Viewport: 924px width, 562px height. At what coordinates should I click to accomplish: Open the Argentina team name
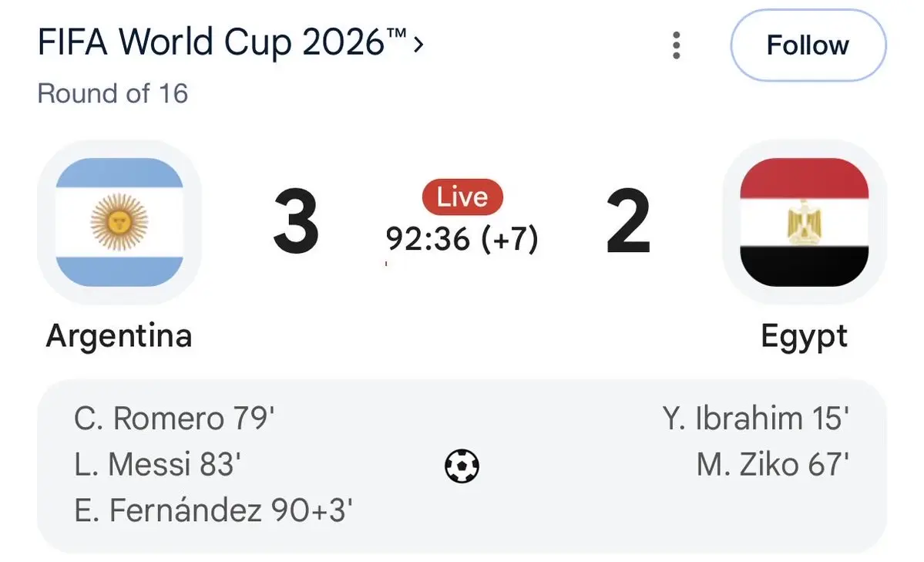tap(119, 336)
